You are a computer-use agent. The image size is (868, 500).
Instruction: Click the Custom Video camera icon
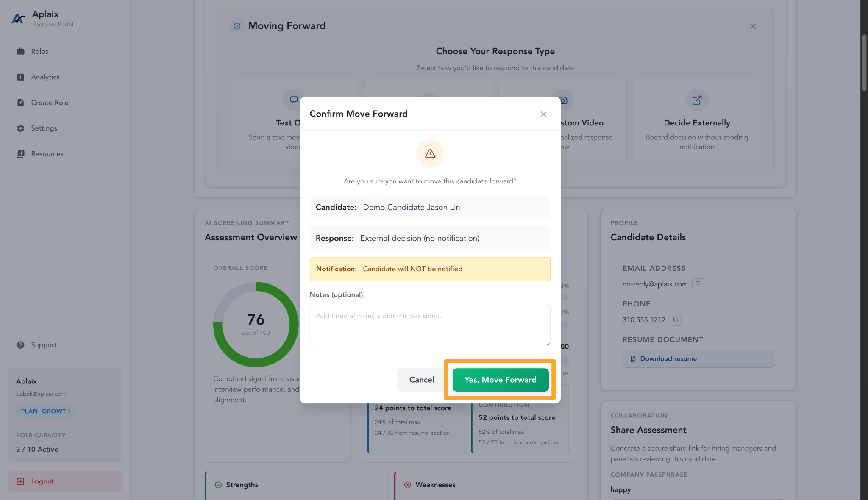pos(563,100)
